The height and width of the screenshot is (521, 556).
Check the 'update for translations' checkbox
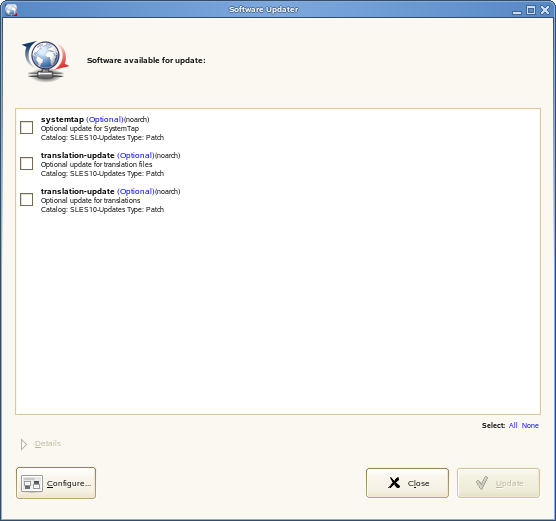tap(27, 200)
